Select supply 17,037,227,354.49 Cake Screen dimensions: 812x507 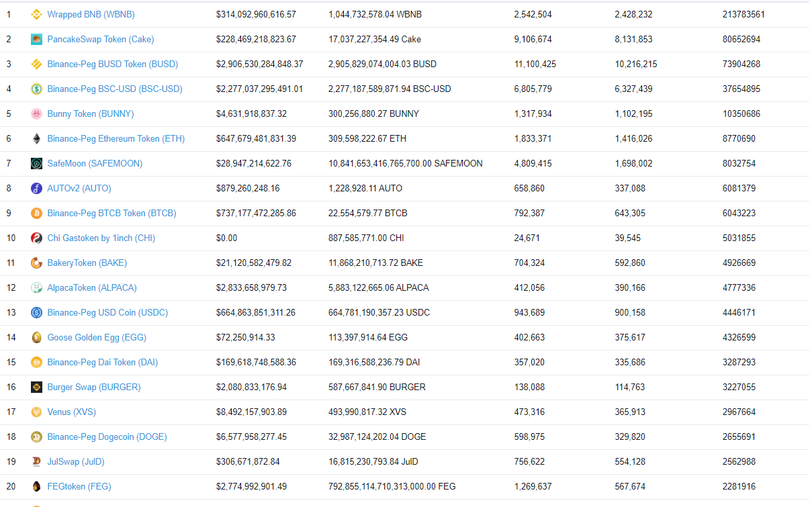click(x=375, y=39)
